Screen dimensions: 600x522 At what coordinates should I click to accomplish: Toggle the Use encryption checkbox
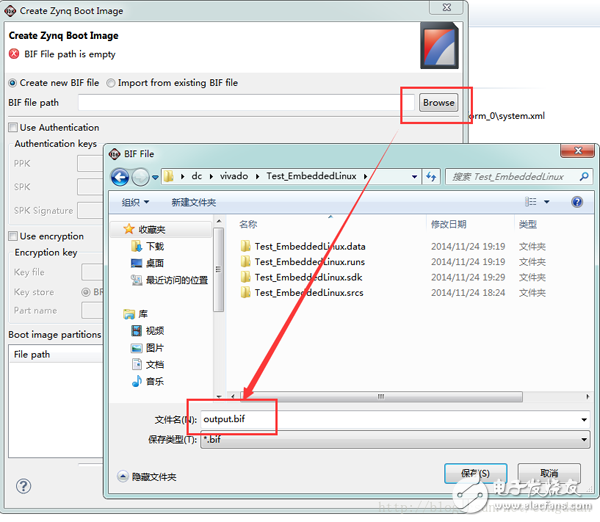click(13, 237)
